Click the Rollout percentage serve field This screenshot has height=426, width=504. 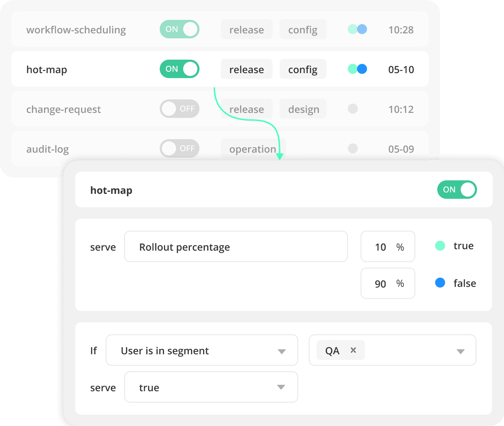(236, 247)
